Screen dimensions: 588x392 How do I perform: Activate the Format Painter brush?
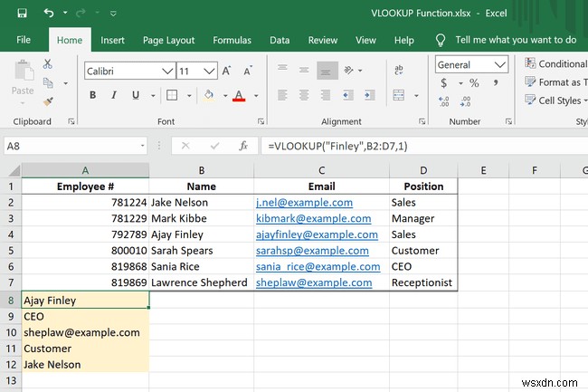48,101
